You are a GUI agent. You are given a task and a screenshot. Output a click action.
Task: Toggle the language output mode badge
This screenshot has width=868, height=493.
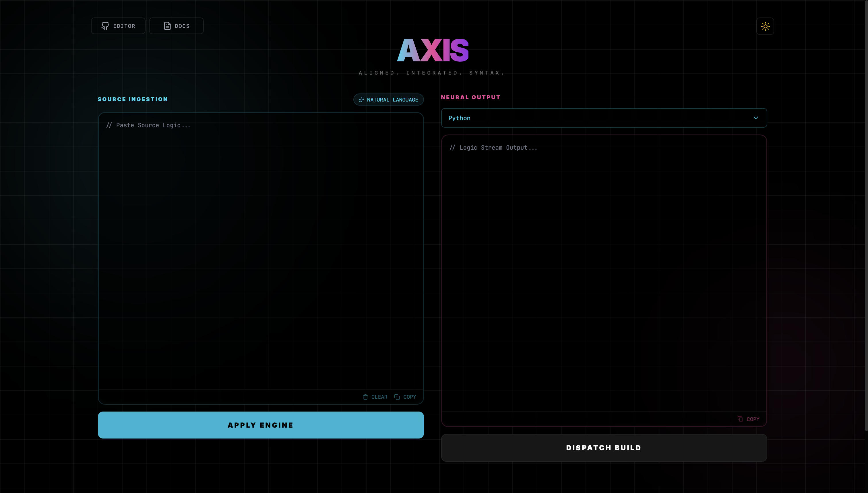388,99
